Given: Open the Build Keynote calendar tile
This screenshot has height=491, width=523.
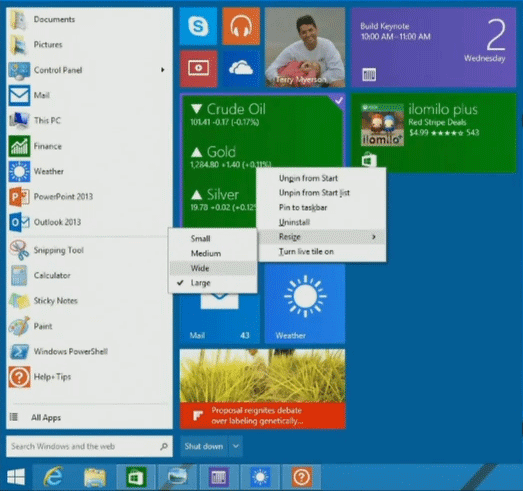Looking at the screenshot, I should tap(434, 48).
